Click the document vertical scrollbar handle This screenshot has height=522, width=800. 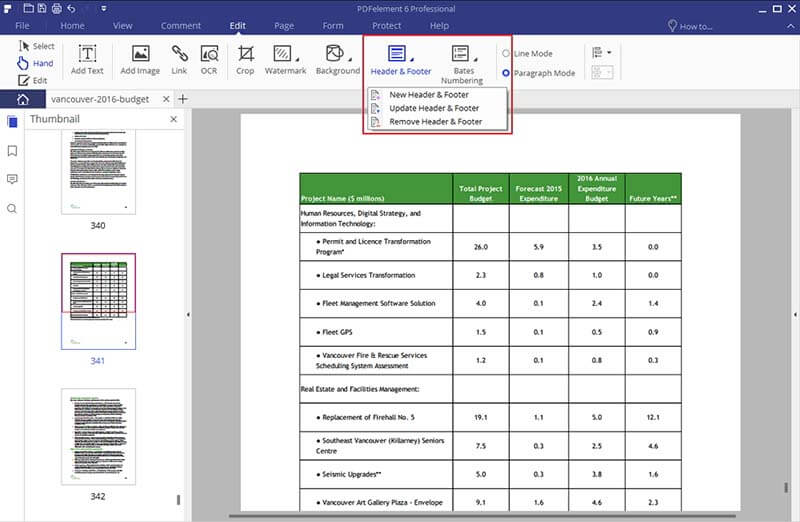786,488
